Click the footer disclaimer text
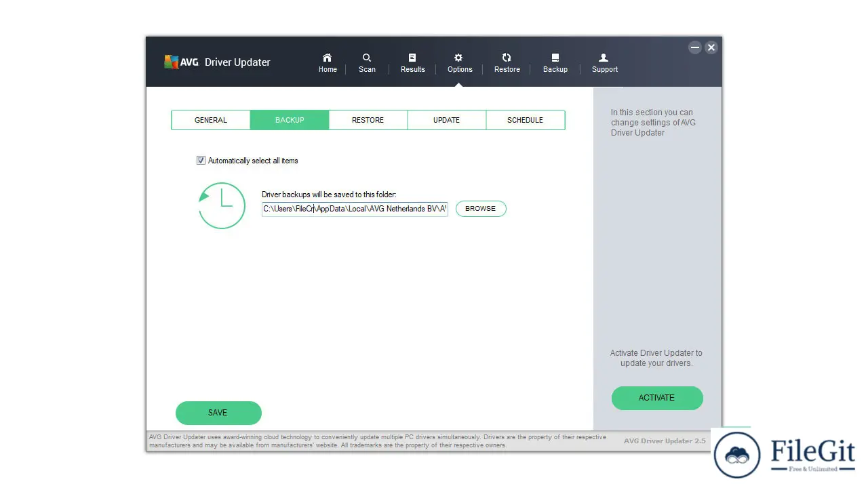Screen dimensions: 868x488 coord(378,441)
